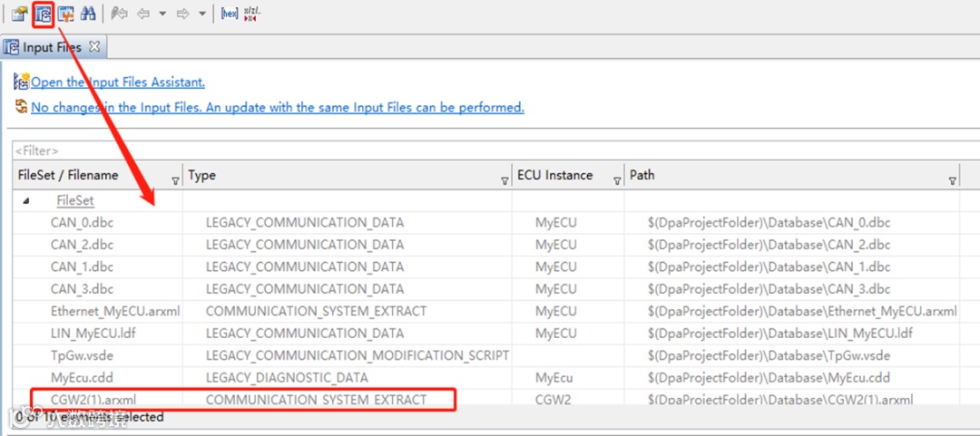The height and width of the screenshot is (436, 980).
Task: Open the back history dropdown arrow
Action: click(162, 14)
